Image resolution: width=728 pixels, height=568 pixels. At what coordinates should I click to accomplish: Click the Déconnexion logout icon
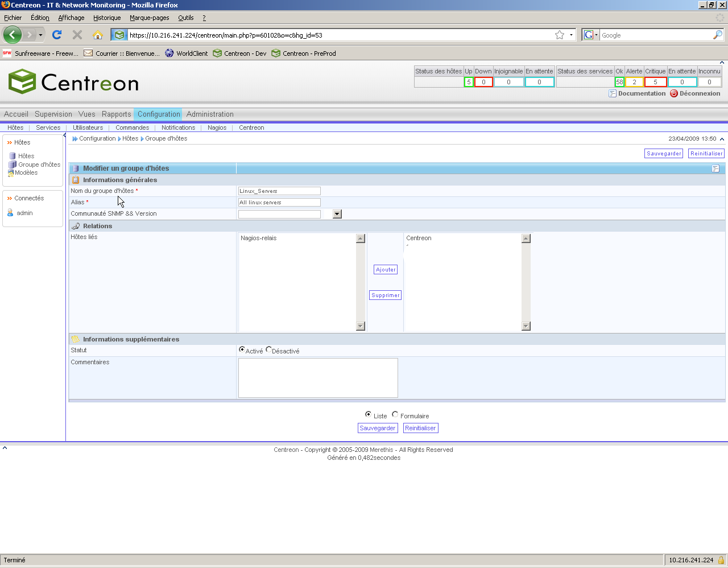674,93
